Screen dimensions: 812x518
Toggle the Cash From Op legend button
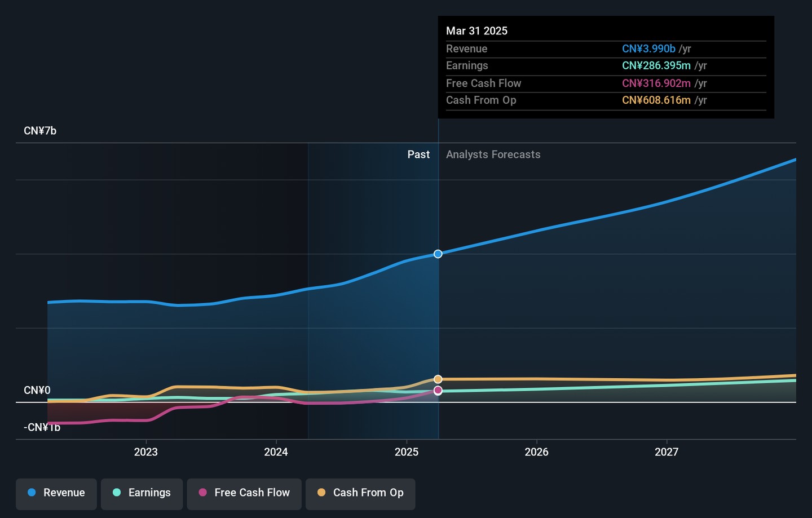[360, 493]
